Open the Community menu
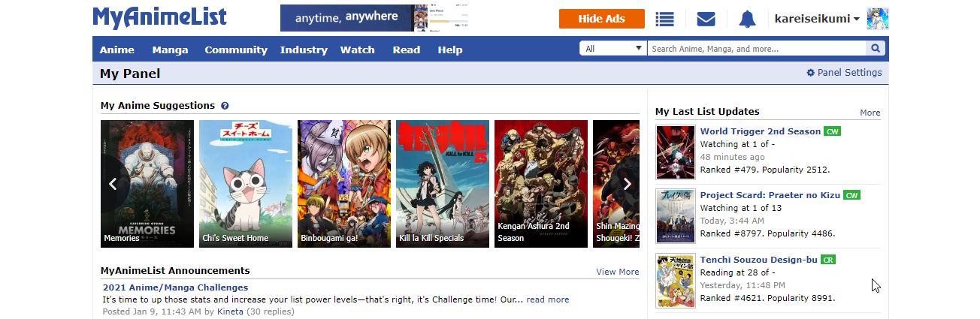Screen dimensions: 980x319 236,50
